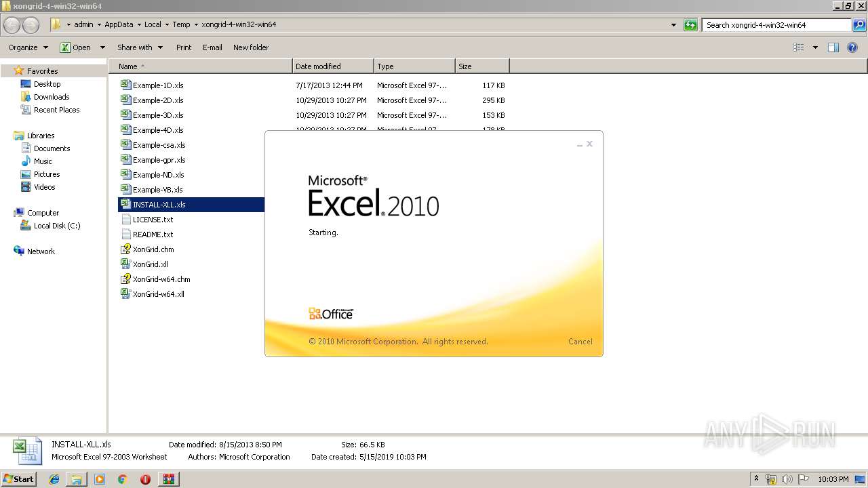Open Internet Explorer from the taskbar
Viewport: 868px width, 488px height.
click(54, 479)
